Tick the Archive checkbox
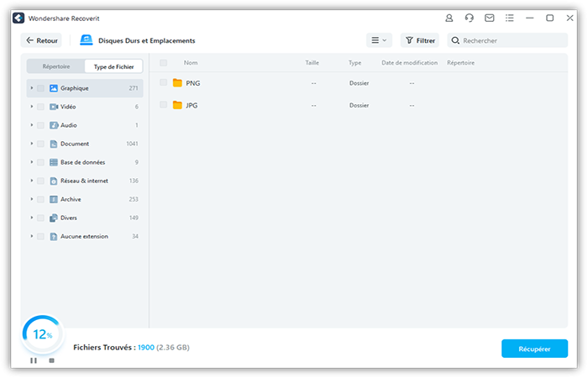The height and width of the screenshot is (378, 588). [40, 199]
